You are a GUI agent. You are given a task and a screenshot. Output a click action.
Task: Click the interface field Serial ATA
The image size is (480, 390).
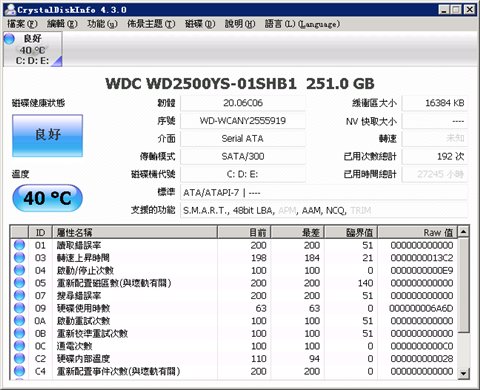[x=243, y=139]
